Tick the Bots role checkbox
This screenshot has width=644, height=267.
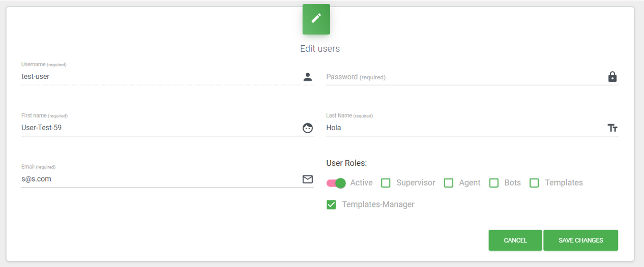coord(494,183)
